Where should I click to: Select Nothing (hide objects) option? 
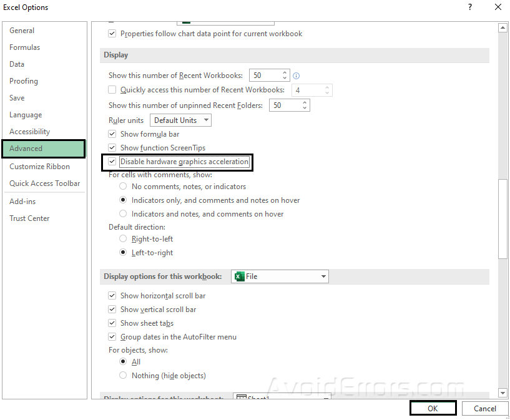point(123,376)
